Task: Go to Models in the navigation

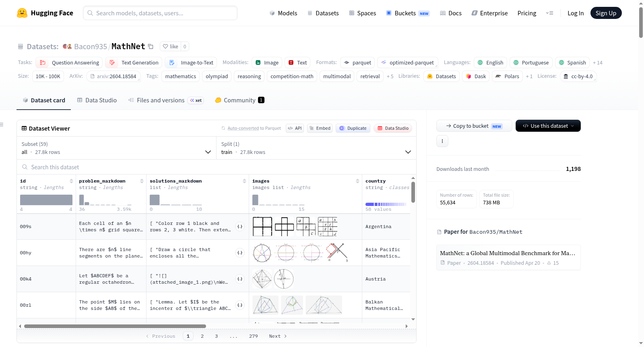Action: click(283, 13)
